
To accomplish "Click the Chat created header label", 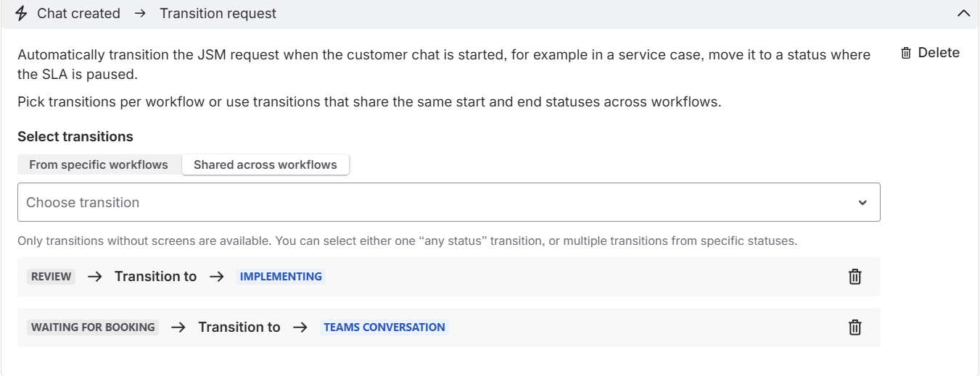I will click(x=78, y=14).
